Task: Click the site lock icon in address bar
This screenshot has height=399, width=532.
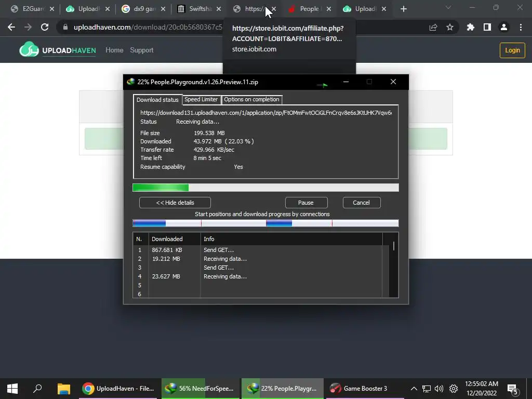Action: pyautogui.click(x=65, y=27)
